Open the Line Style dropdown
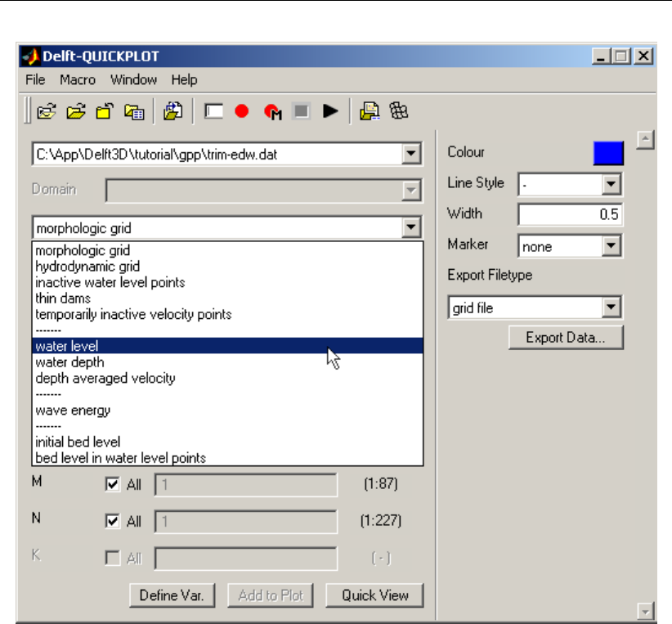Viewport: 672px width, 624px height. (612, 184)
